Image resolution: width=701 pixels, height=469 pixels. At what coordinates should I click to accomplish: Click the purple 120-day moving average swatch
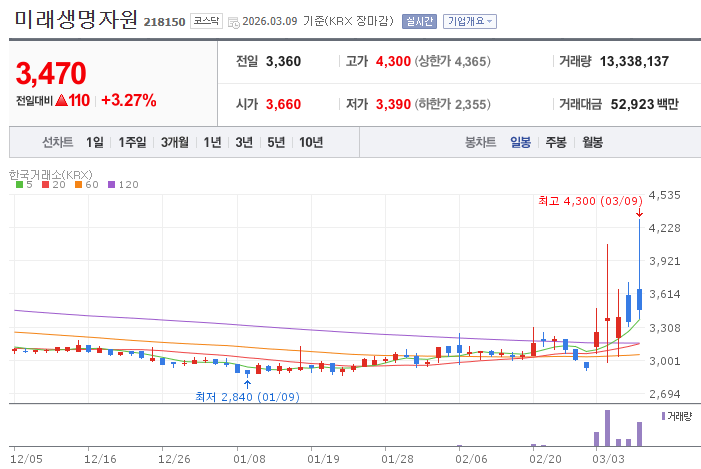point(111,184)
